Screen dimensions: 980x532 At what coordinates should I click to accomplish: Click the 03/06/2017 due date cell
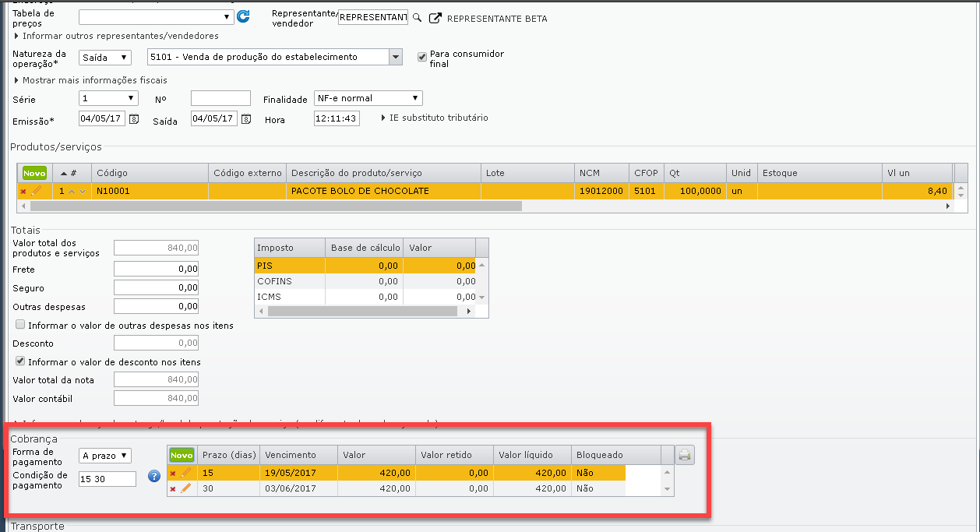click(x=298, y=488)
